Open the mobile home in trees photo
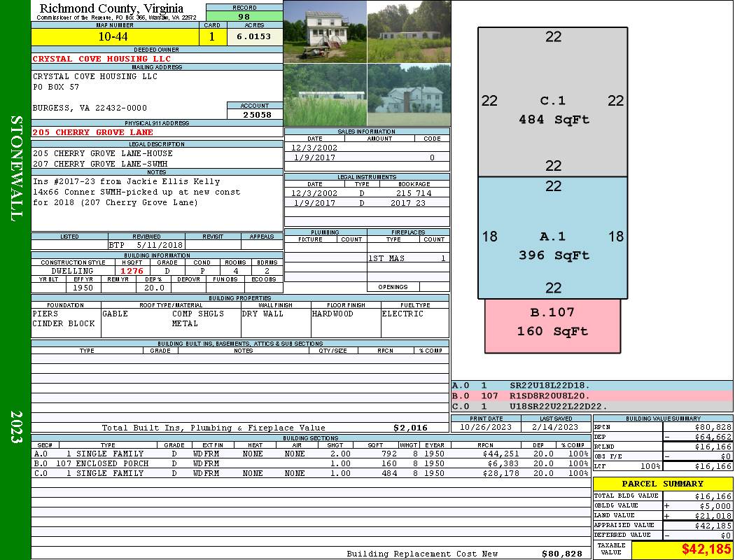 tap(409, 31)
